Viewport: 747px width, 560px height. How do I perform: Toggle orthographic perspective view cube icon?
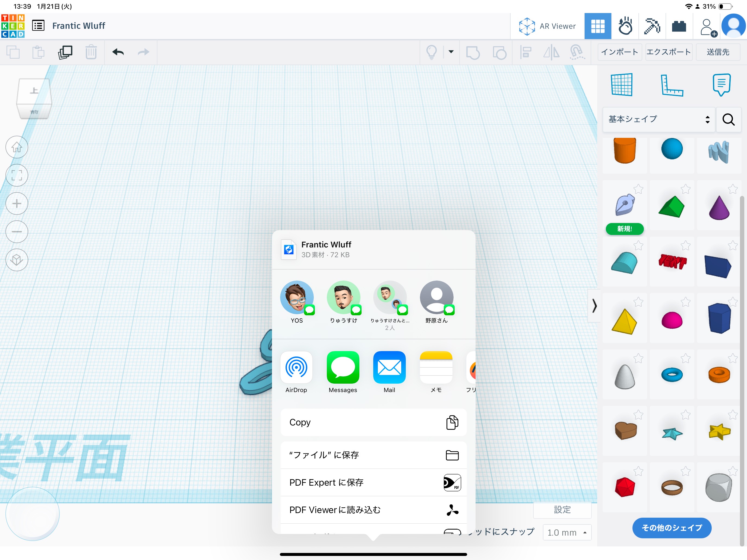tap(17, 260)
